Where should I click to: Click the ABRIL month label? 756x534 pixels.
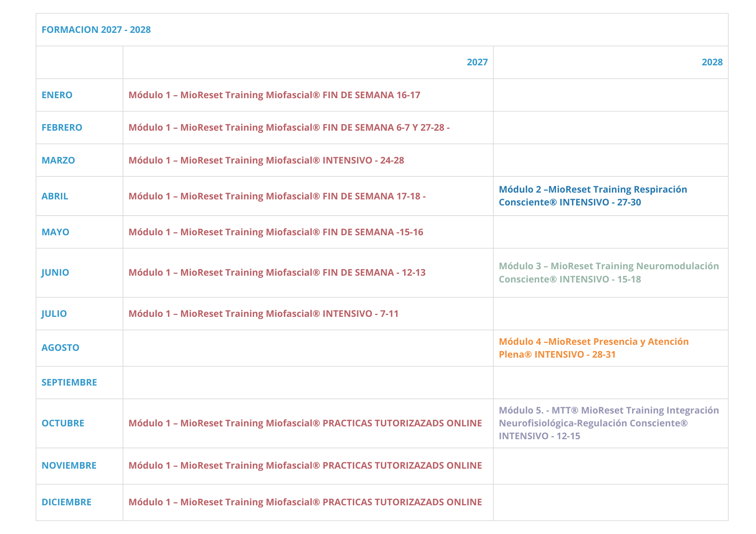click(x=55, y=196)
